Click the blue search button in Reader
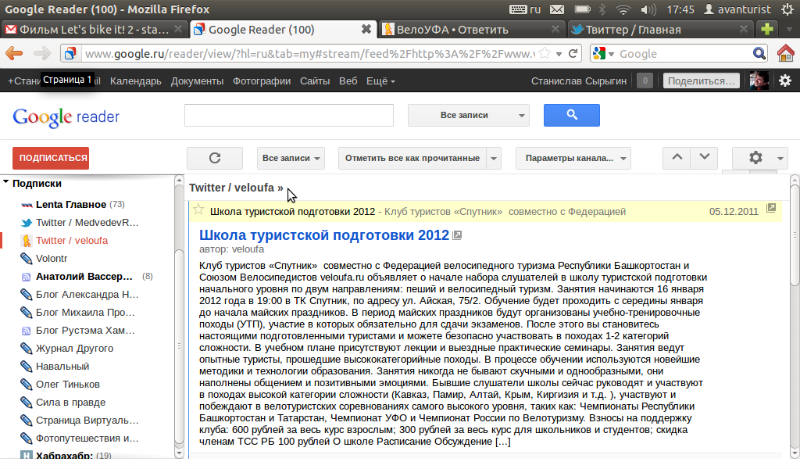Image resolution: width=800 pixels, height=469 pixels. tap(571, 115)
